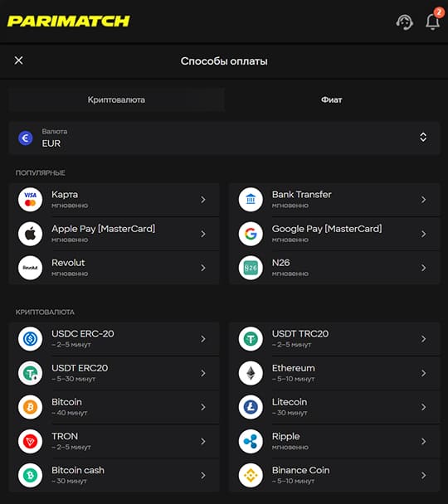Click the Visa/Mastercard card icon
The image size is (448, 504).
(x=30, y=200)
